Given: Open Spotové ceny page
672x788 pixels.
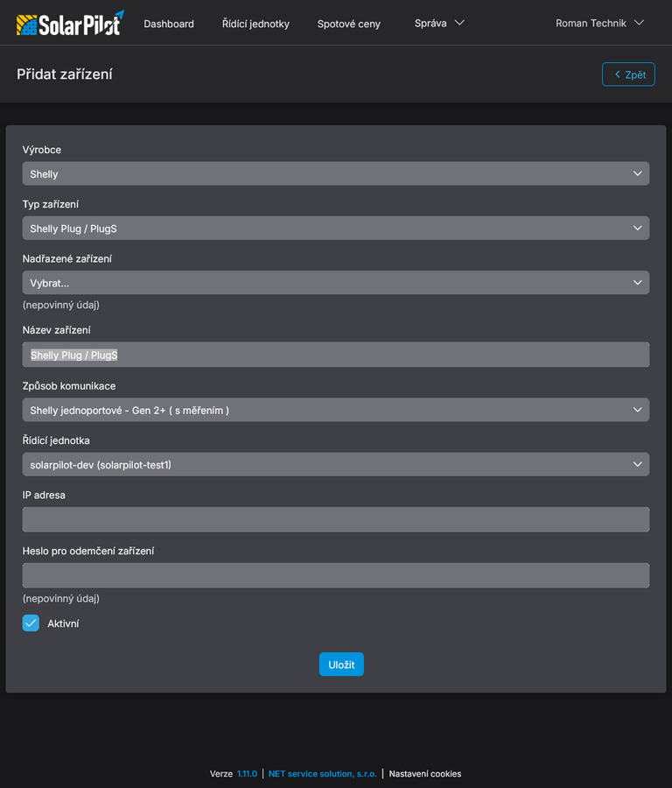Looking at the screenshot, I should point(349,24).
